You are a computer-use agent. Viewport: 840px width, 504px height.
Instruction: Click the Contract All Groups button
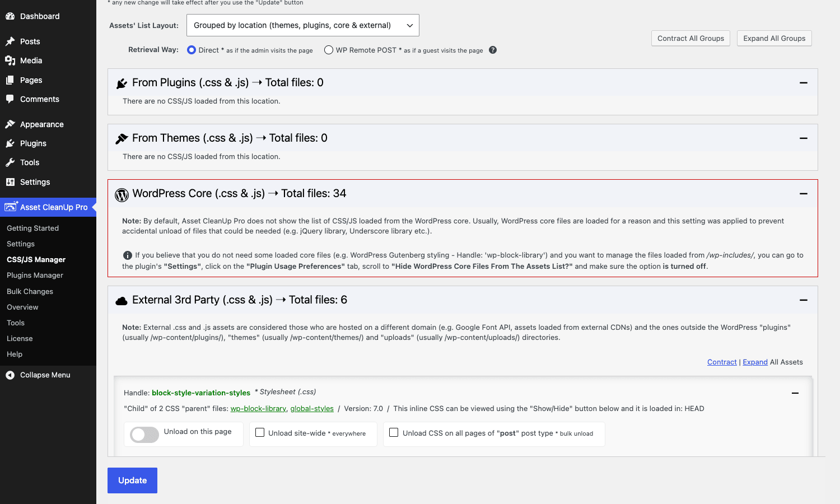click(690, 38)
